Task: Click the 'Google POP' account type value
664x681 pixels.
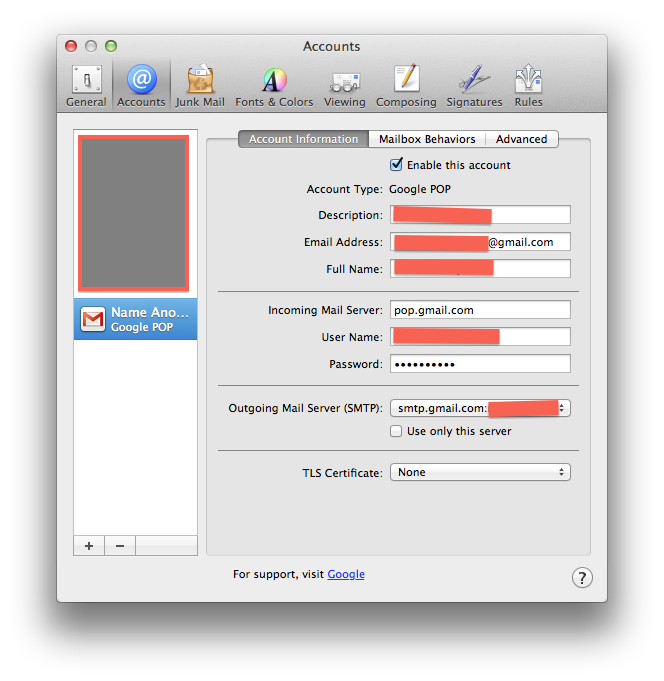Action: pyautogui.click(x=420, y=189)
